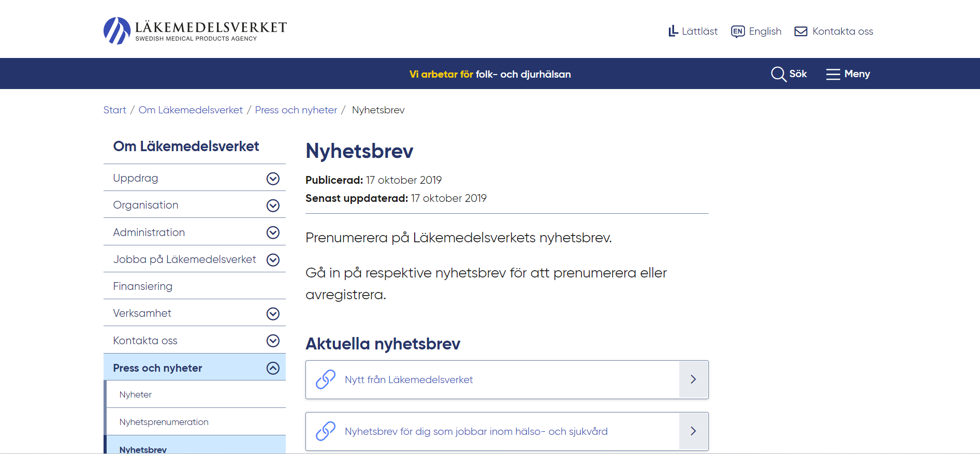Click the EN language icon
The image size is (980, 454).
pyautogui.click(x=738, y=32)
